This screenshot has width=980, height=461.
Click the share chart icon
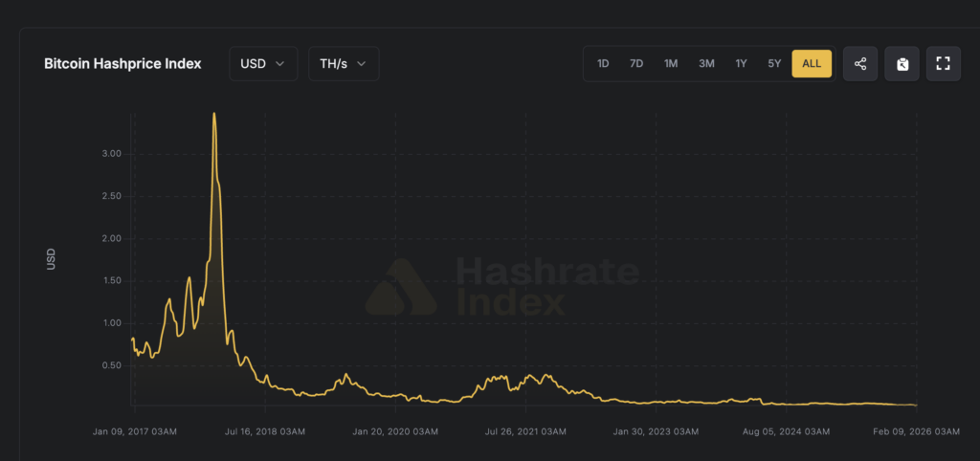tap(859, 64)
